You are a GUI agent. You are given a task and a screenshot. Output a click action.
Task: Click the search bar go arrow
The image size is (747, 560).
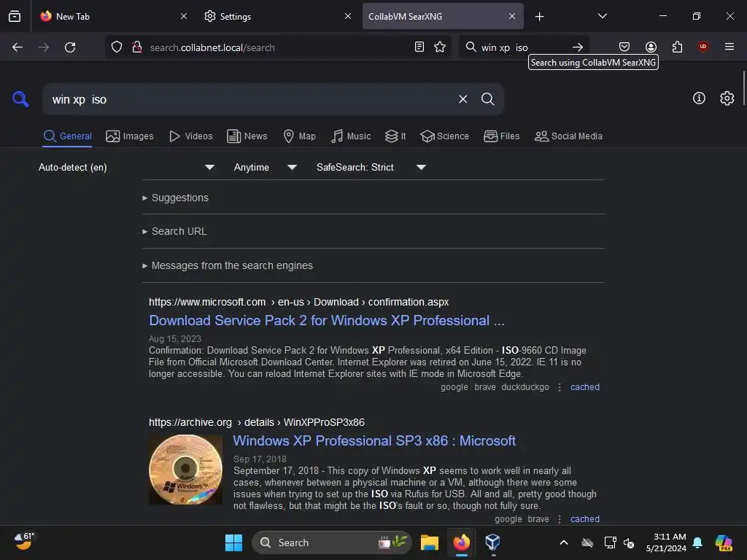[578, 47]
